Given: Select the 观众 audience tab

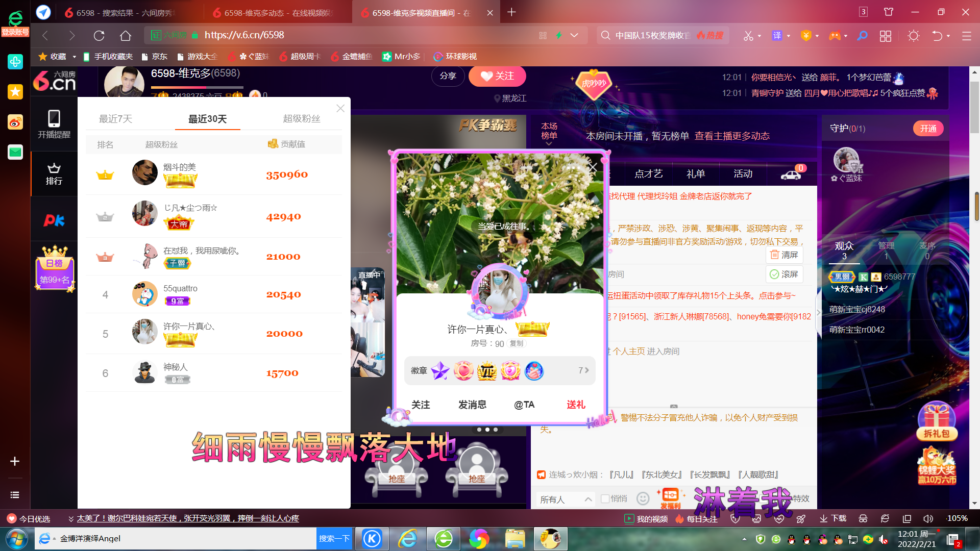Looking at the screenshot, I should 844,251.
